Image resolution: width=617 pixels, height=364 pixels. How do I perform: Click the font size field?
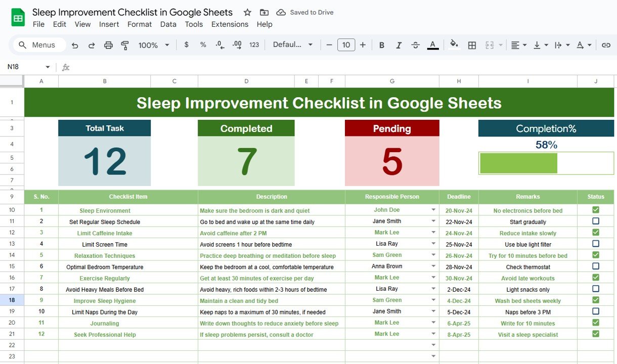346,45
